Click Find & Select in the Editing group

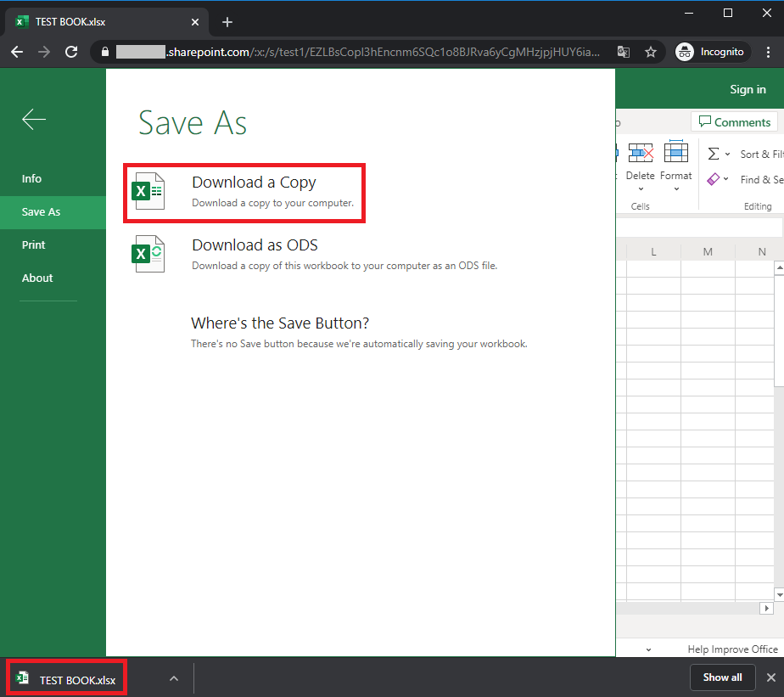tap(761, 180)
